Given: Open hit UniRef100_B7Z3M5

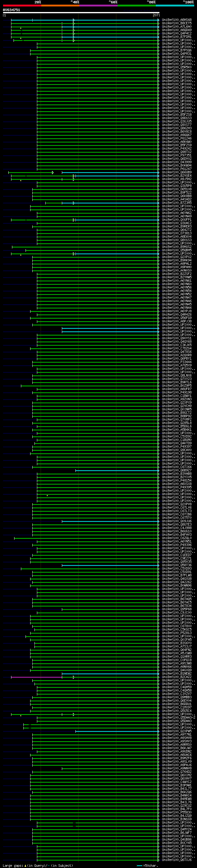Looking at the screenshot, I should tap(177, 203).
